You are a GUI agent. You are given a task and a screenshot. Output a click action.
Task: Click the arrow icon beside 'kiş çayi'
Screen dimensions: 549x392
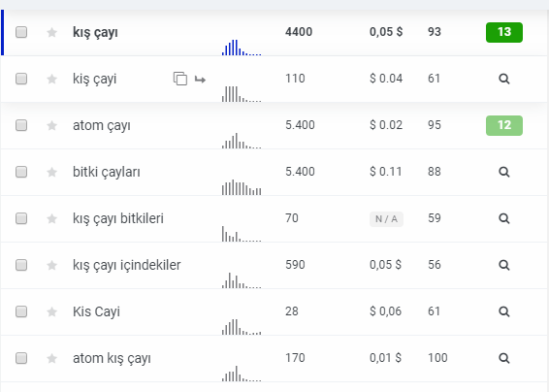pos(200,80)
